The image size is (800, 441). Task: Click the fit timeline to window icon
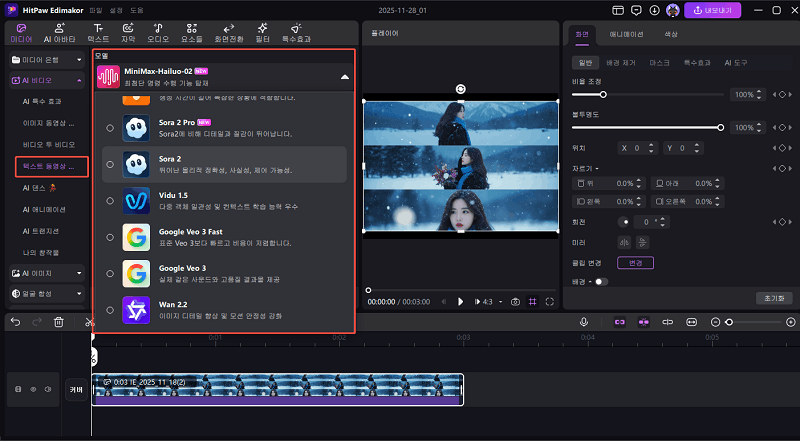(x=691, y=322)
